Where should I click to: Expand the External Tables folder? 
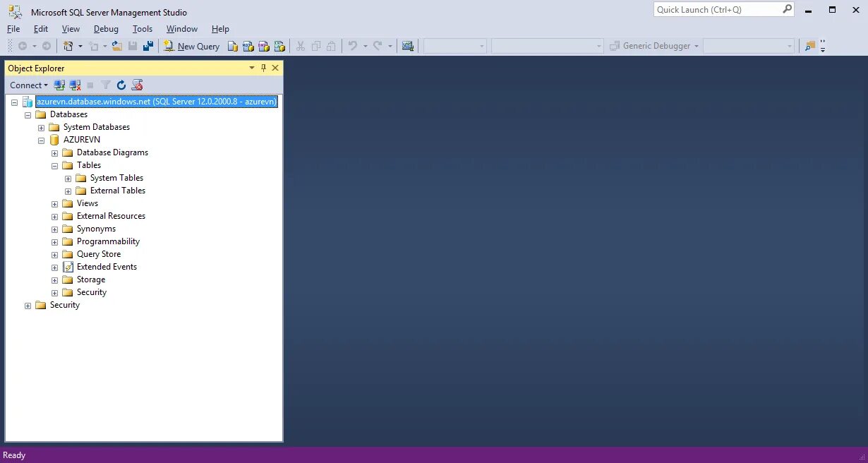tap(68, 191)
